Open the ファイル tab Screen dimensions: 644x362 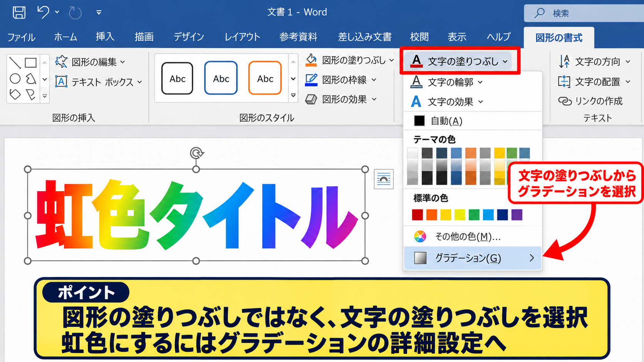coord(21,37)
